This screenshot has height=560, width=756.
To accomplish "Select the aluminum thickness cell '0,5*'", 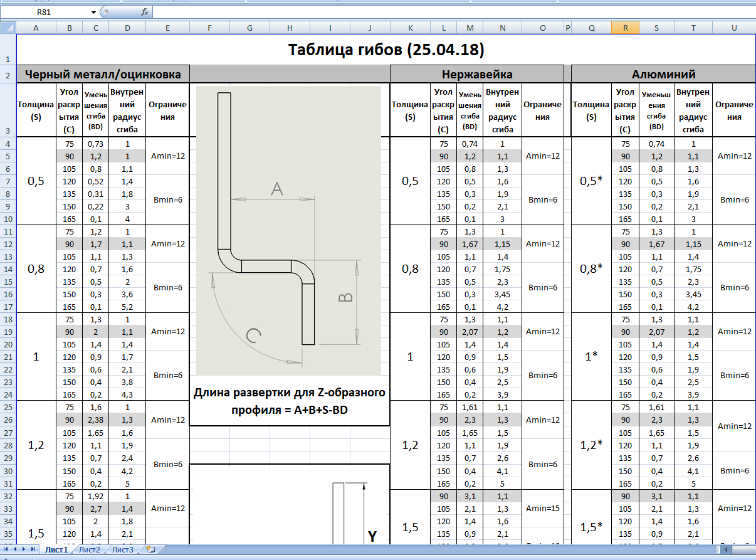I will coord(592,181).
